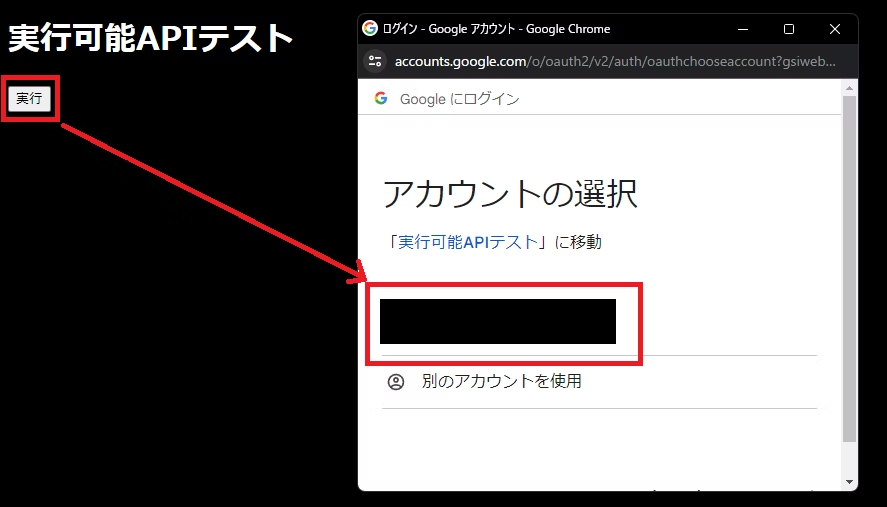Click the 実行可能APIテスト page heading
This screenshot has height=507, width=887.
150,38
